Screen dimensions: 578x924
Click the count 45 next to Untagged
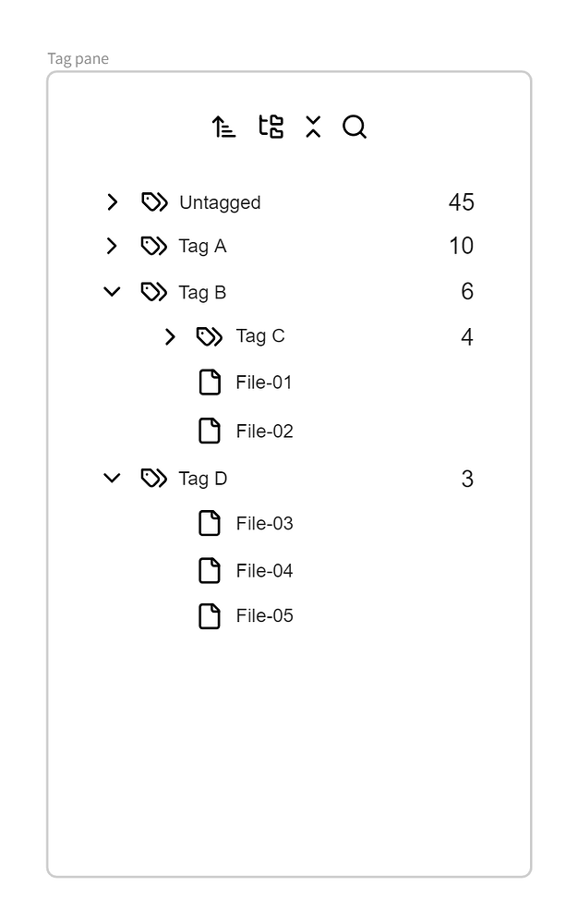(x=460, y=201)
